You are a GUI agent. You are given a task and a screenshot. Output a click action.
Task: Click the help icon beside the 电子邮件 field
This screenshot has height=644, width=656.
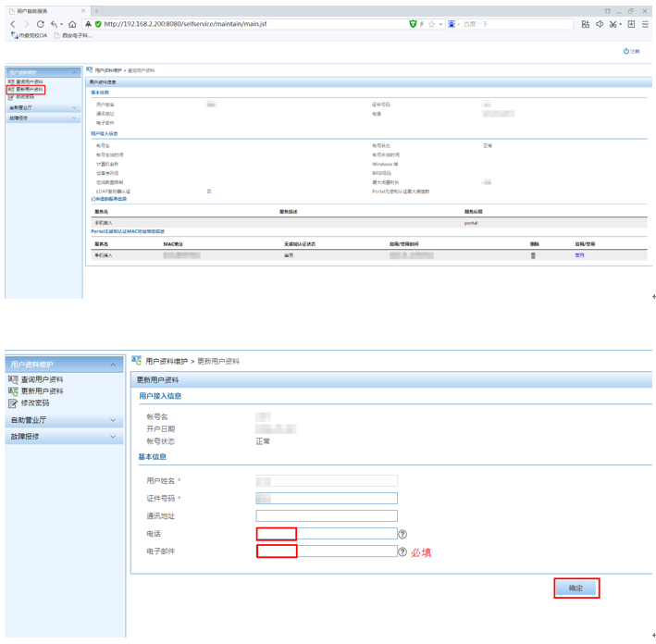click(x=402, y=551)
